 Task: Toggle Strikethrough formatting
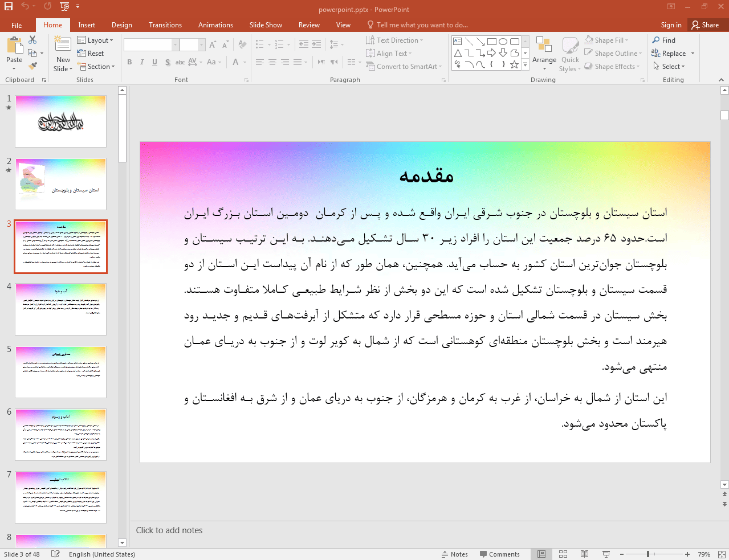click(180, 62)
